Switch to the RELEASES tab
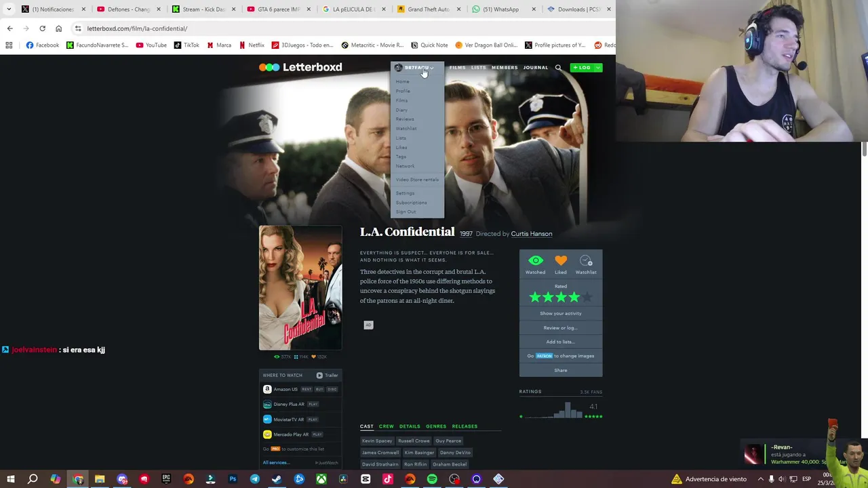 (x=465, y=426)
